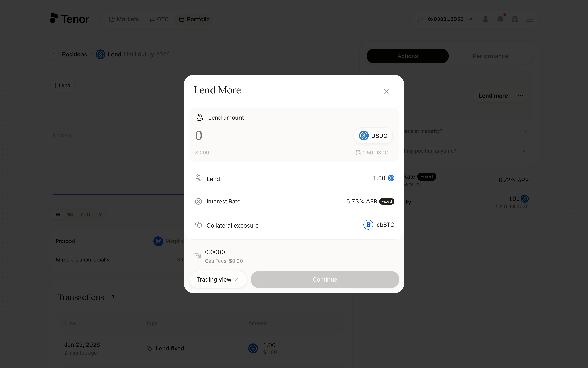
Task: Click the wallet icon beside balance
Action: [358, 153]
